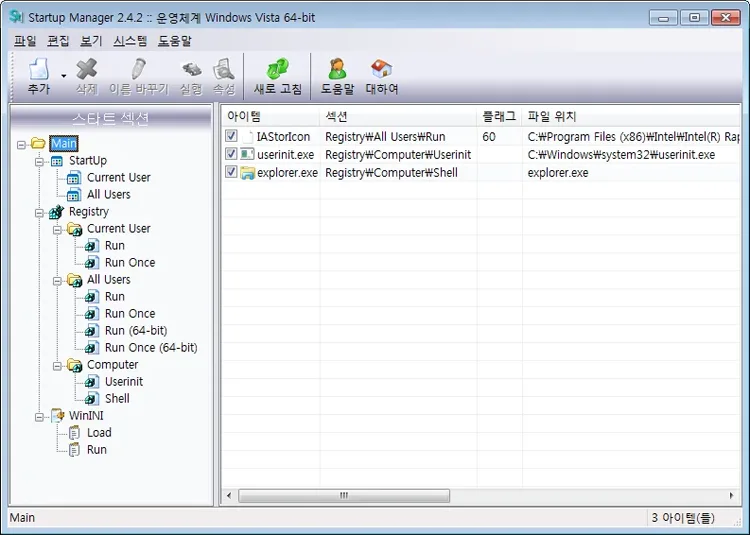Viewport: 750px width, 535px height.
Task: Uncheck the userinit.exe startup checkbox
Action: 231,154
